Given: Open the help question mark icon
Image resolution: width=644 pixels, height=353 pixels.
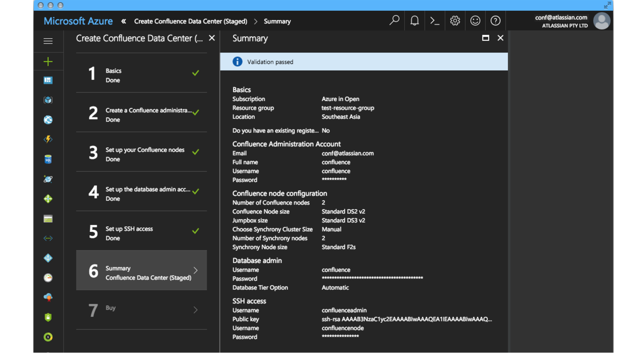Looking at the screenshot, I should 495,20.
